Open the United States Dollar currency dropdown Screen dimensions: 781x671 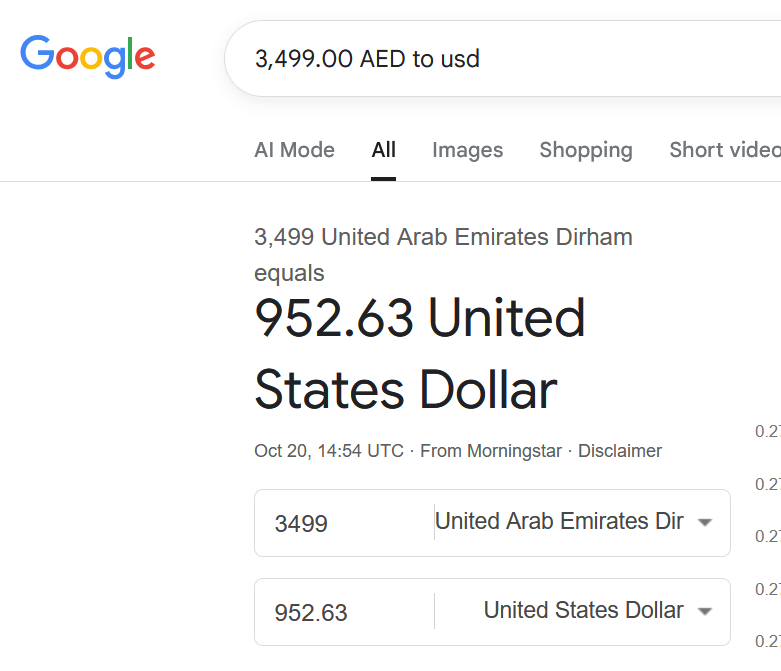pos(584,610)
